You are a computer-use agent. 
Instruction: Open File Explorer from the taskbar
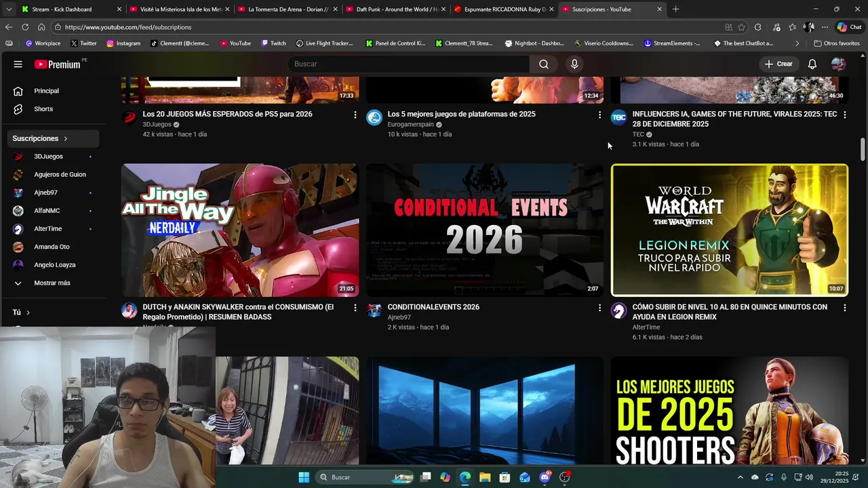485,477
